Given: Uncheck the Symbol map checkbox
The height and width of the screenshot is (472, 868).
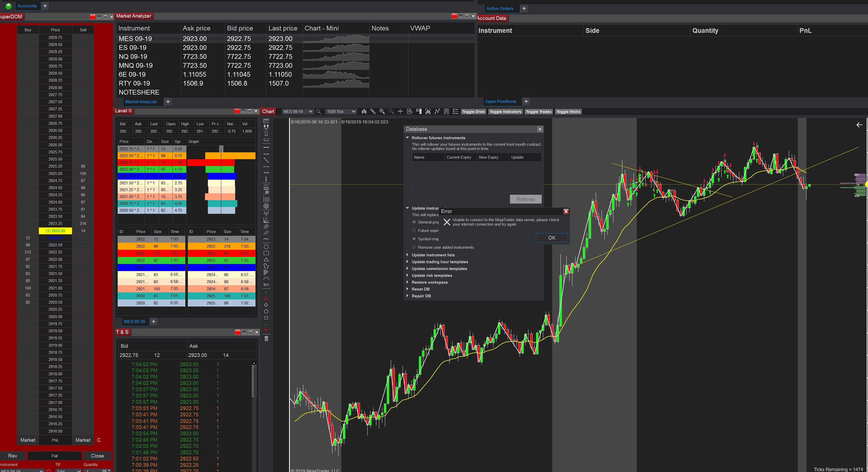Looking at the screenshot, I should tap(414, 239).
